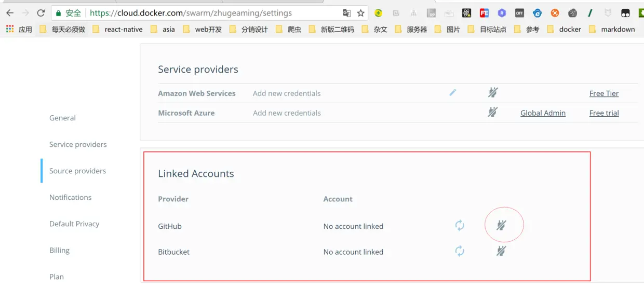
Task: Open the Plan section in the sidebar
Action: 57,277
